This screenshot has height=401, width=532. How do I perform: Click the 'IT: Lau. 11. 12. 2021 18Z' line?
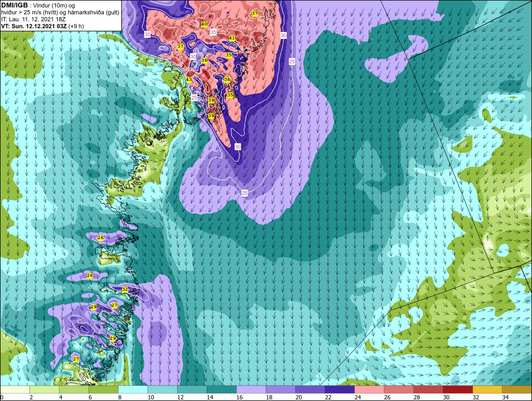point(33,19)
